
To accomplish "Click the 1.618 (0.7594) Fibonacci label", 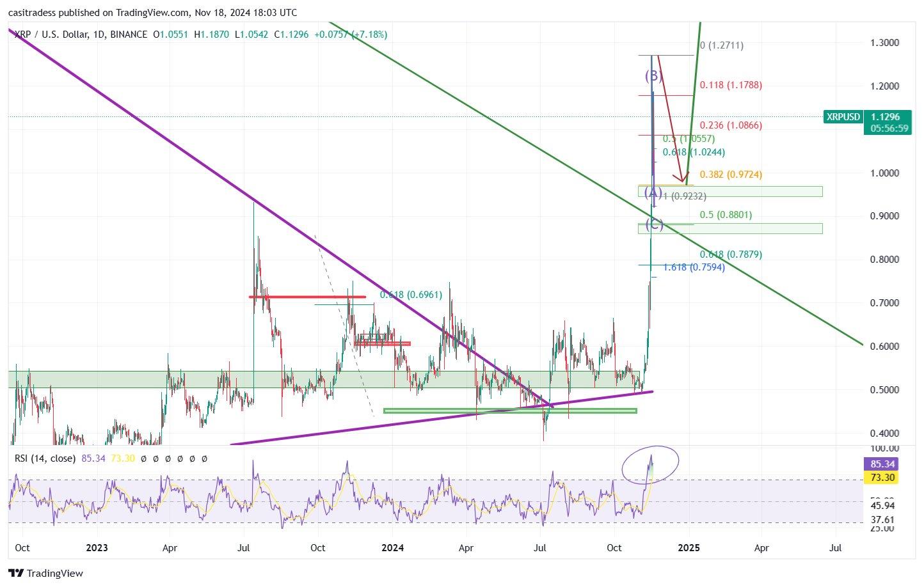I will click(694, 267).
